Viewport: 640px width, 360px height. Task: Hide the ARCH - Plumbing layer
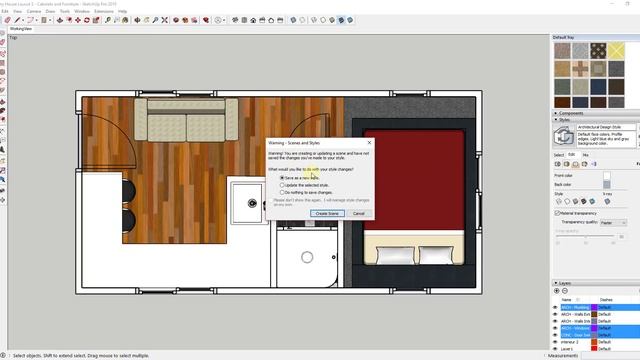point(555,307)
